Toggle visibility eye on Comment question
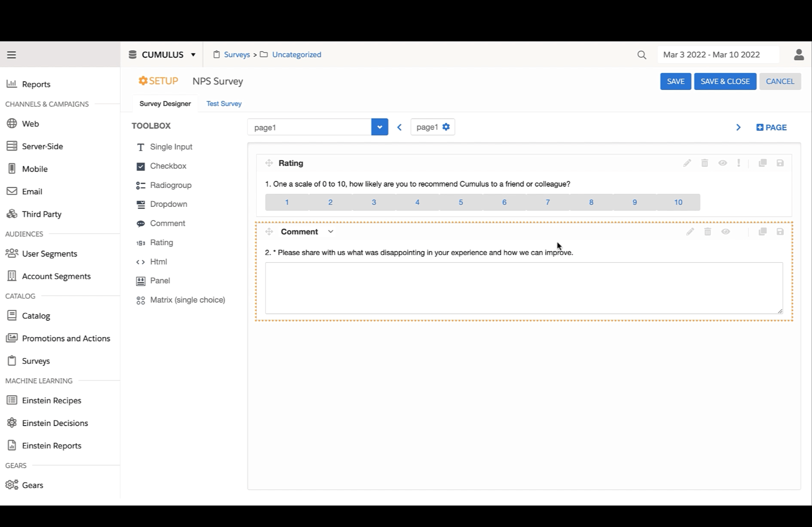Image resolution: width=812 pixels, height=527 pixels. 725,232
